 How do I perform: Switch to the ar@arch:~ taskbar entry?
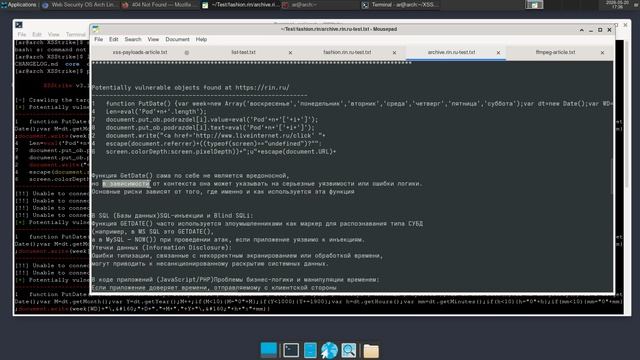coord(300,5)
